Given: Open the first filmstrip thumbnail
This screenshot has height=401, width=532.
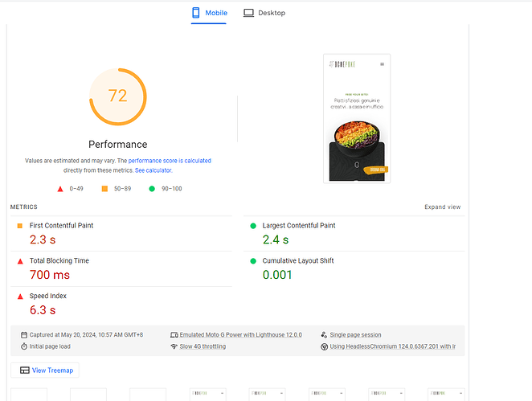Looking at the screenshot, I should (x=29, y=395).
